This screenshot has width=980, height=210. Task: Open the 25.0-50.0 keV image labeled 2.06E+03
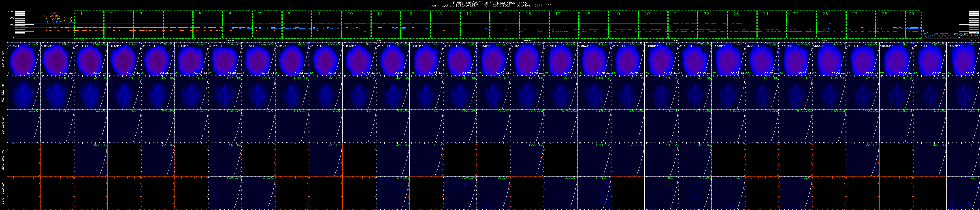(x=225, y=160)
